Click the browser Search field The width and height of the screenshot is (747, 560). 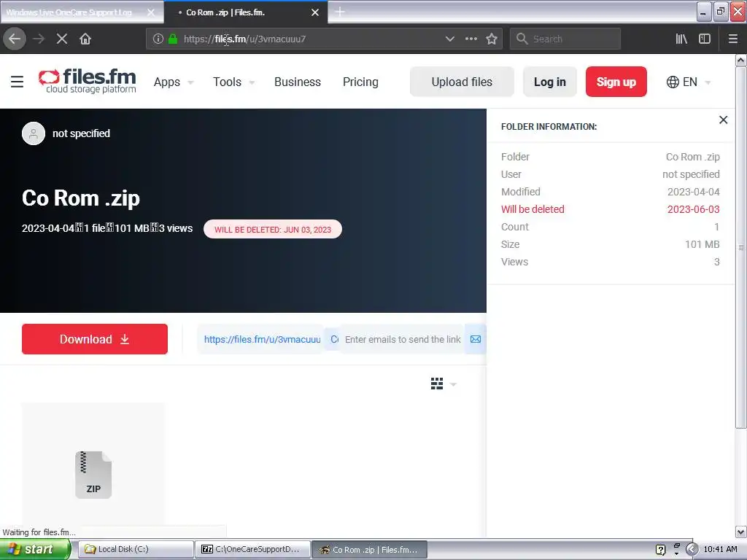pos(565,39)
